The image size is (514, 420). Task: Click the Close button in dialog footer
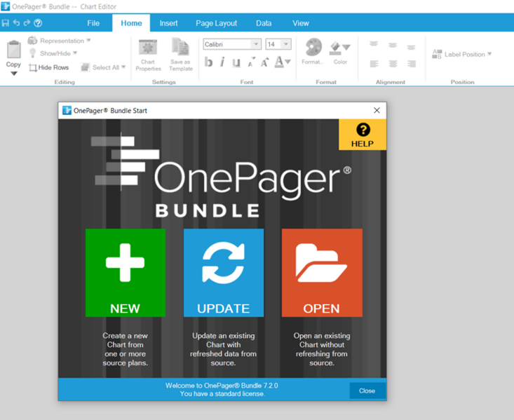367,391
